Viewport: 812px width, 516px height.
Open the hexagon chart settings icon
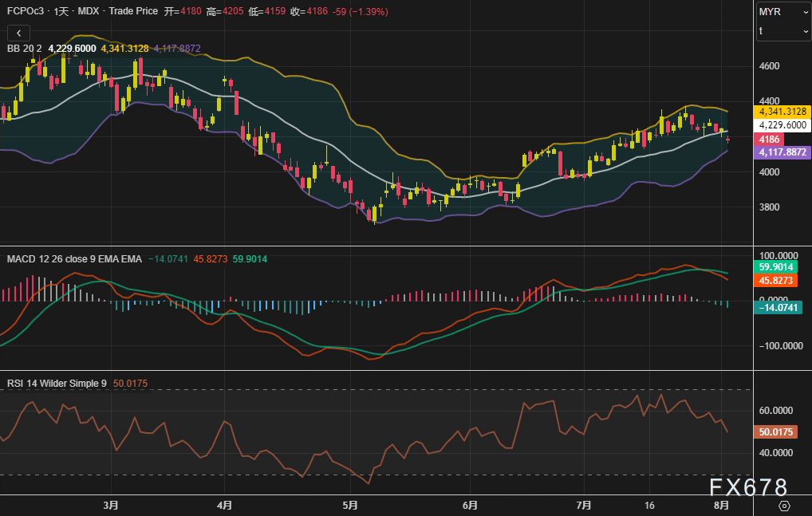coord(783,506)
